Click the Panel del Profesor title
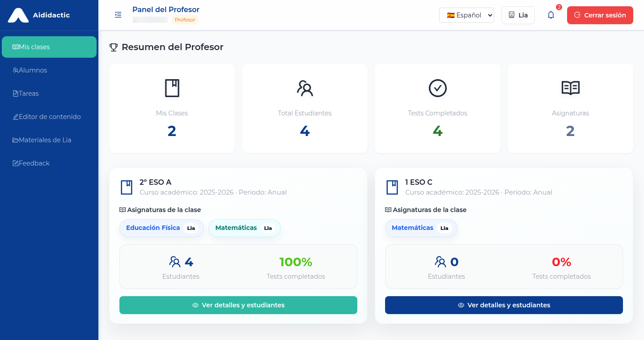 click(x=166, y=9)
